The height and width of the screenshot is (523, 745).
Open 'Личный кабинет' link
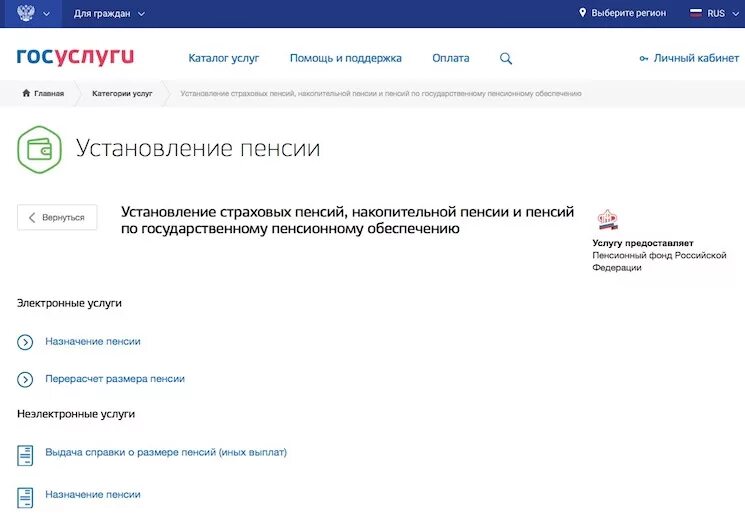696,58
